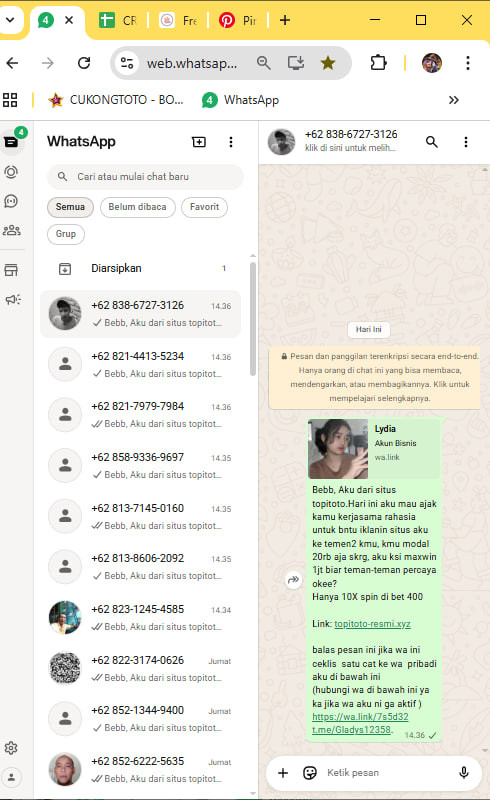Select the Belum dibaca filter chip
This screenshot has width=490, height=800.
(137, 207)
